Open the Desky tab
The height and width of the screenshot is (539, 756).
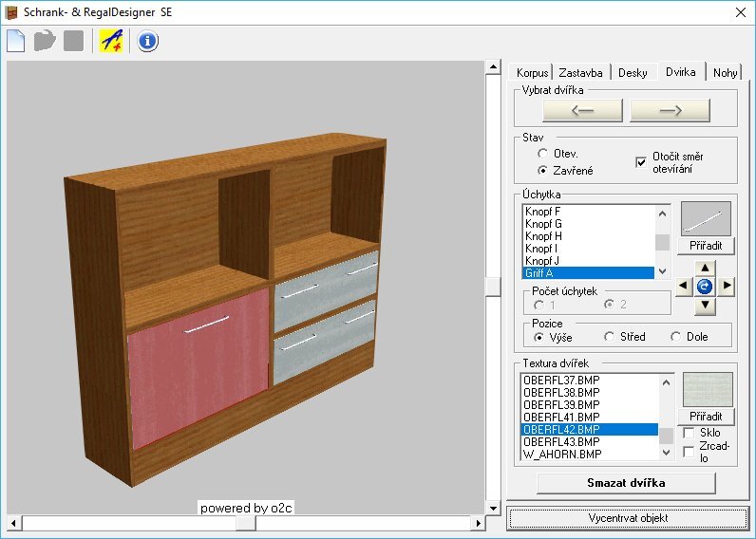(x=633, y=73)
